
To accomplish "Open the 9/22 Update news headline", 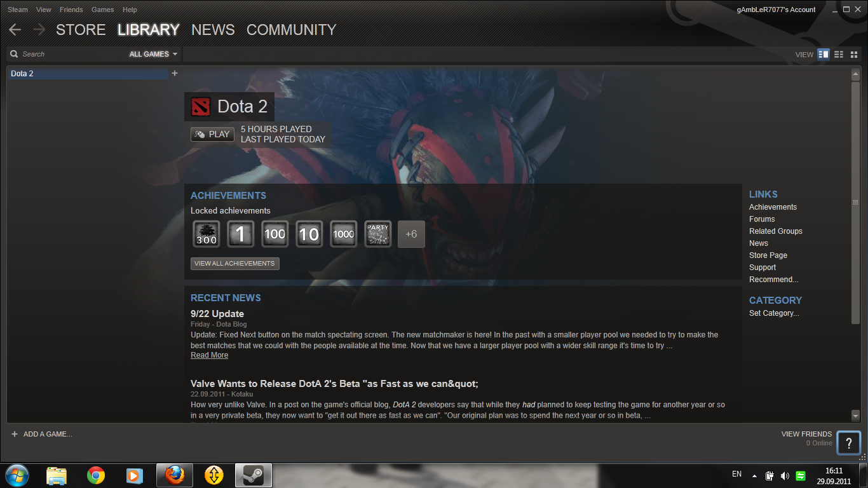I will tap(217, 314).
